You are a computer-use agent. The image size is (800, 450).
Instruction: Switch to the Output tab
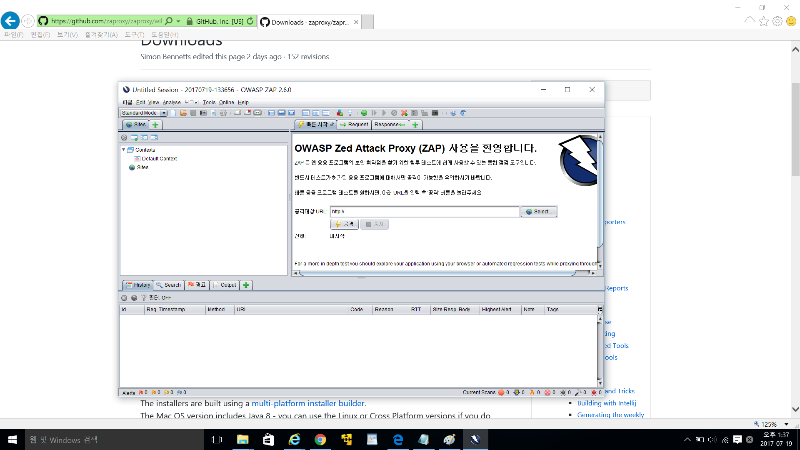tap(224, 285)
